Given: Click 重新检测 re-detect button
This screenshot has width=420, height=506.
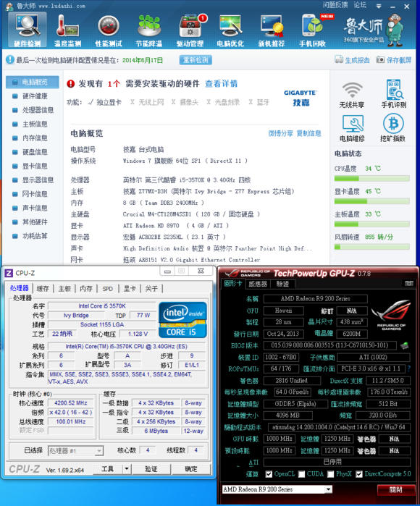Looking at the screenshot, I should pos(196,59).
